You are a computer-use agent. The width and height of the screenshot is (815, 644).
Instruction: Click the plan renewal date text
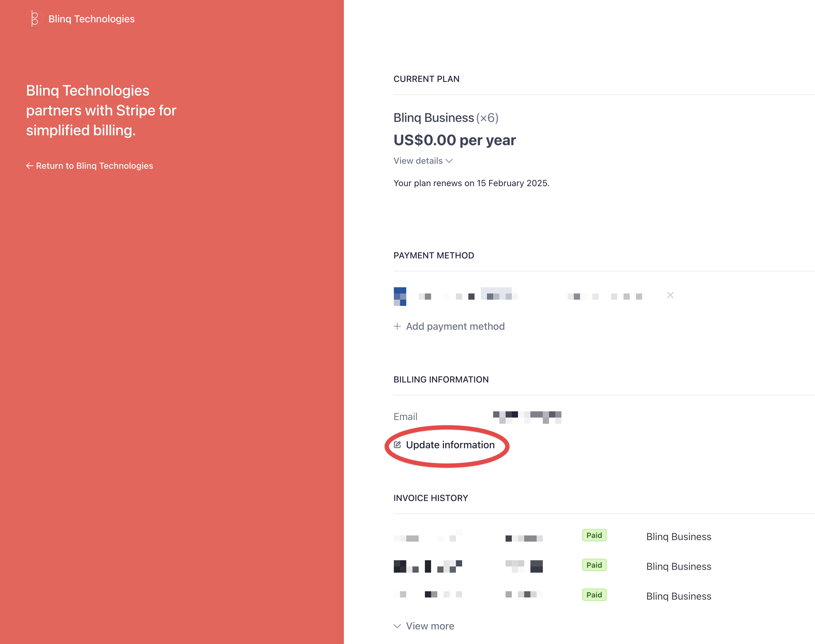[471, 183]
